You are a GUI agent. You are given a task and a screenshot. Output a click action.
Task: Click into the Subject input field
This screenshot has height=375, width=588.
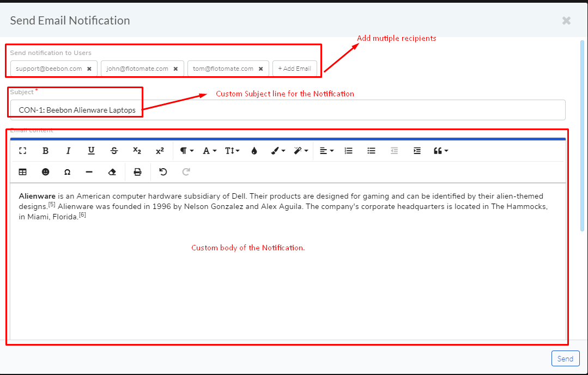click(288, 110)
